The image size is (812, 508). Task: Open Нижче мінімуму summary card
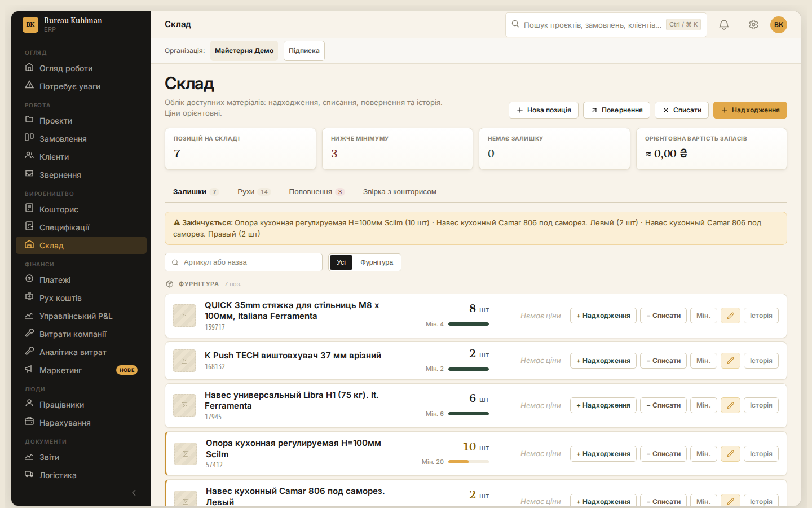point(398,148)
